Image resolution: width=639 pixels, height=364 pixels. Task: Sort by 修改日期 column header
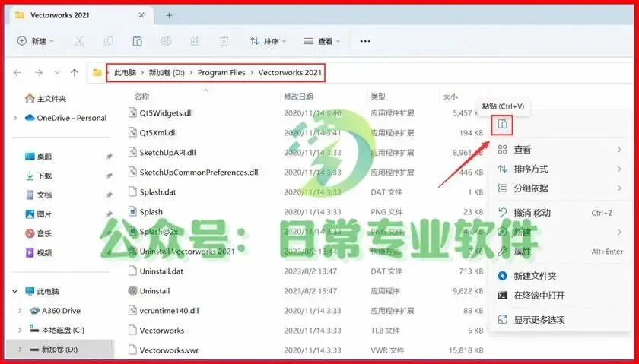pyautogui.click(x=298, y=97)
